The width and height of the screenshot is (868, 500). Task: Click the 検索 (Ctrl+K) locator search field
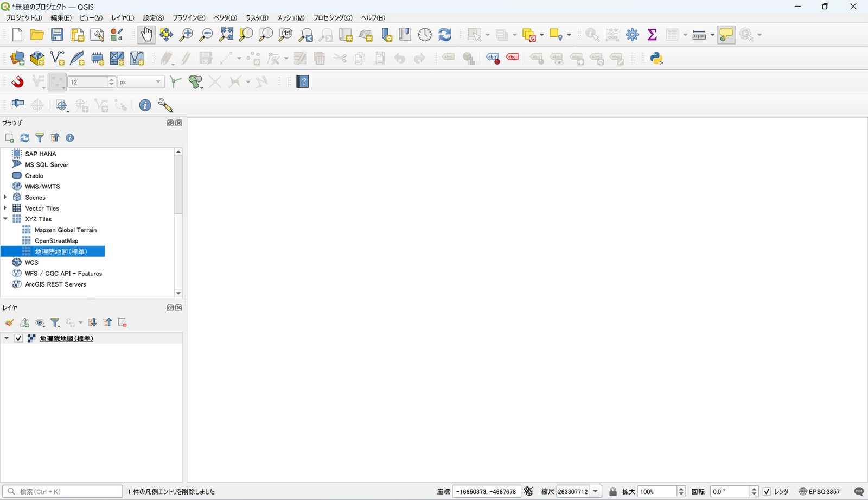(x=63, y=492)
